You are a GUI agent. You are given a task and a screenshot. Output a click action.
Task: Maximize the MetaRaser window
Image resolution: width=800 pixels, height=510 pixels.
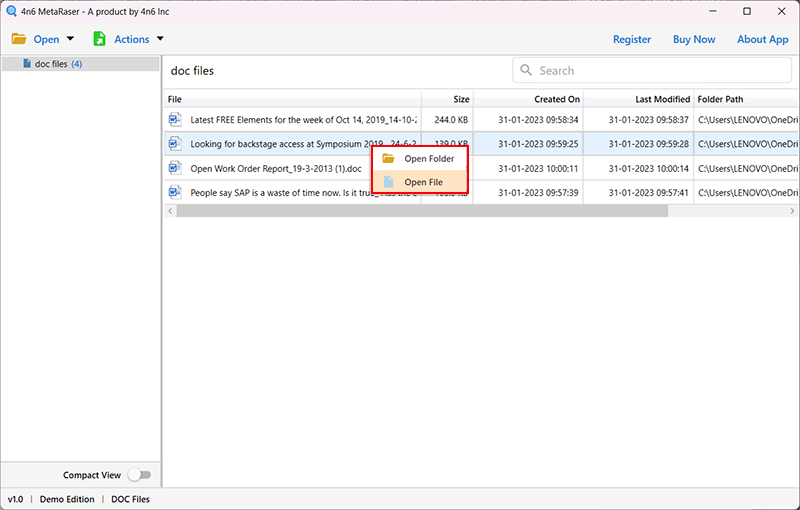[747, 11]
